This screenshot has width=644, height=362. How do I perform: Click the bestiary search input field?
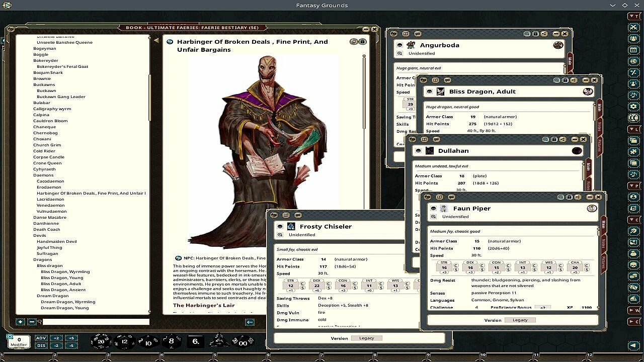[x=96, y=322]
